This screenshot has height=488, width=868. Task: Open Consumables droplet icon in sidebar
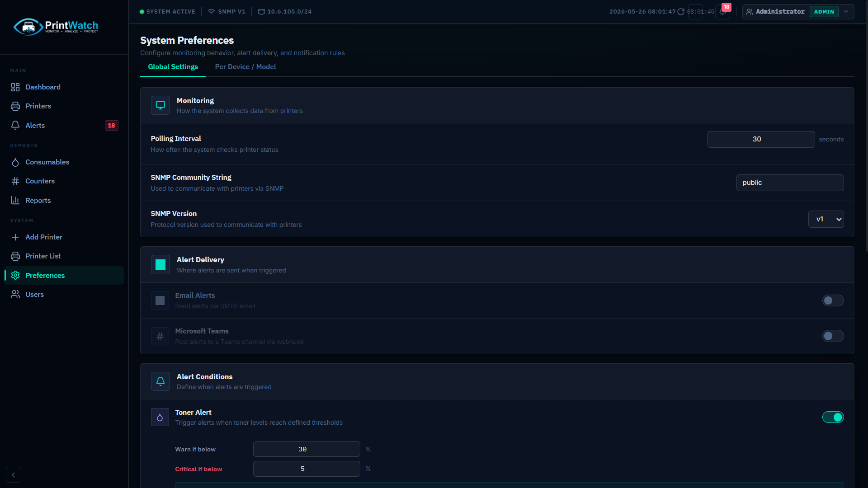click(x=15, y=162)
